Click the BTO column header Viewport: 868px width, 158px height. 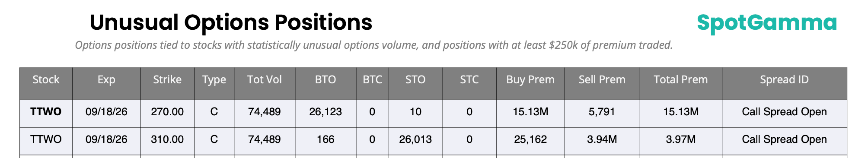pos(325,80)
